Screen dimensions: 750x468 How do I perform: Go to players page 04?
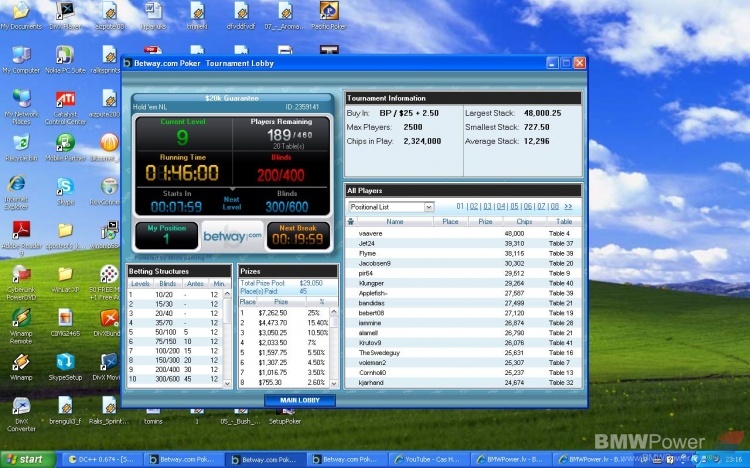pos(500,206)
